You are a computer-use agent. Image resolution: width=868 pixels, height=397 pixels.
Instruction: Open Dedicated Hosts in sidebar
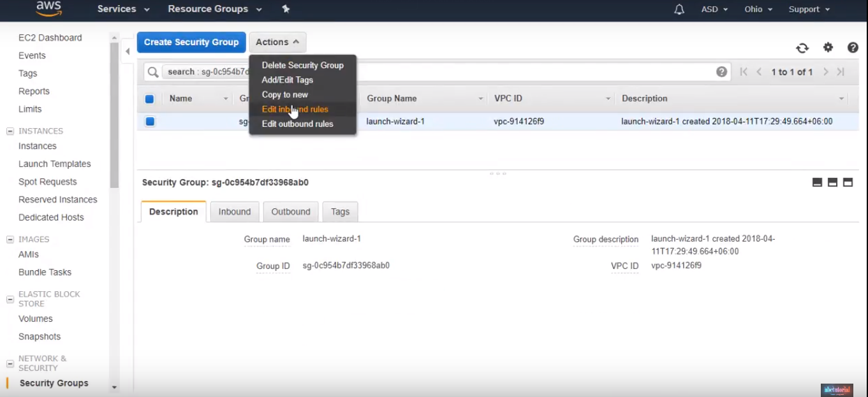pos(51,217)
